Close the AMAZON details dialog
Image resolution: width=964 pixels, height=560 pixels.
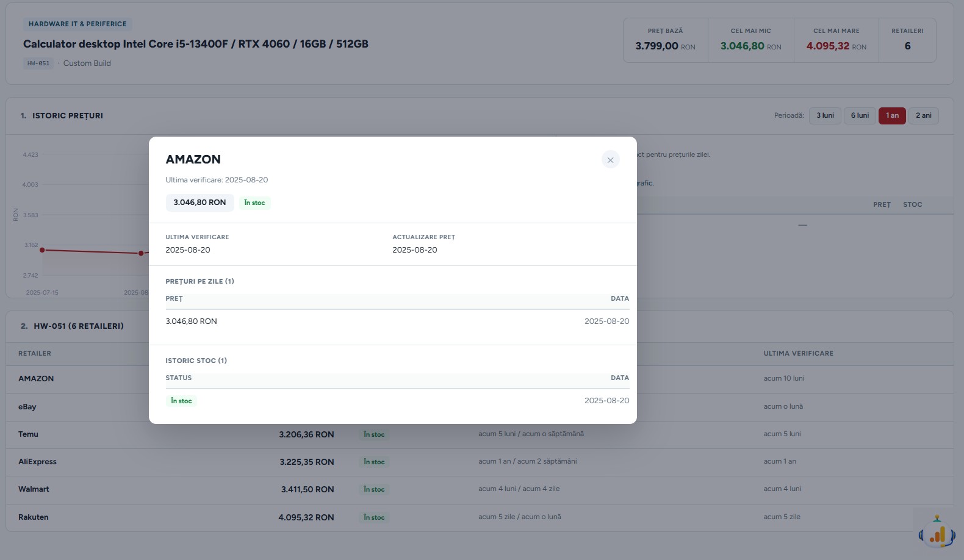(x=610, y=160)
